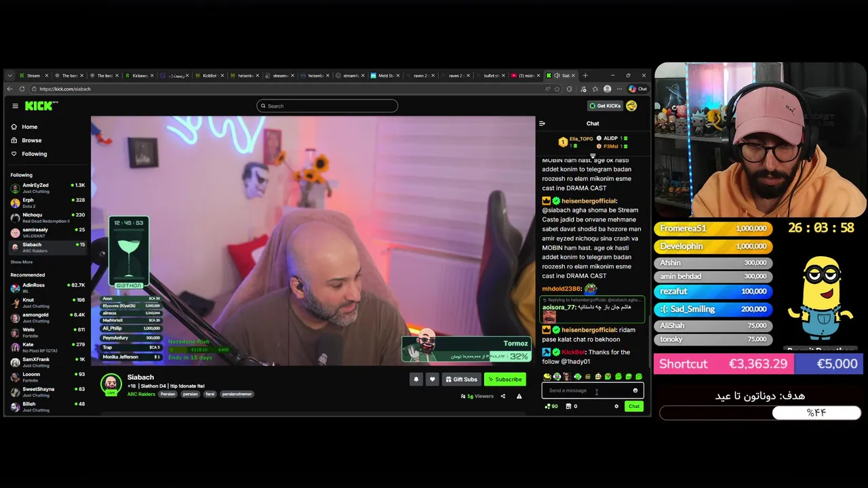Open Nichoqu channel in Following list
The width and height of the screenshot is (868, 488).
click(47, 218)
